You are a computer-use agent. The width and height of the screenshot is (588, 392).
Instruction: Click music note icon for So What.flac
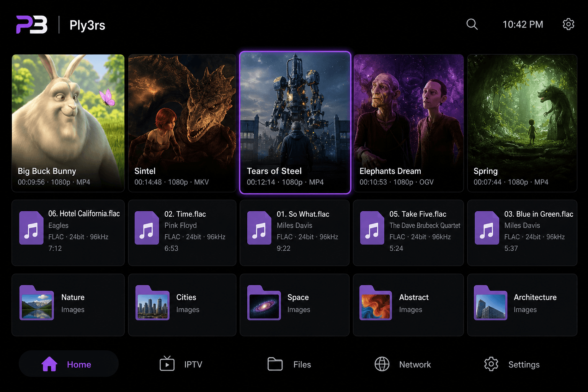click(x=259, y=228)
